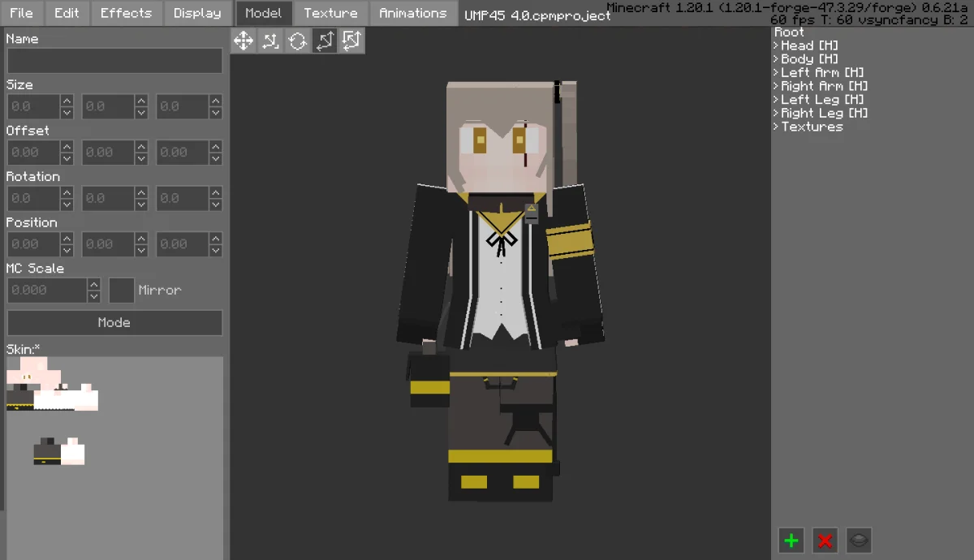
Task: Decrease the third Position value with down arrow
Action: [x=216, y=250]
